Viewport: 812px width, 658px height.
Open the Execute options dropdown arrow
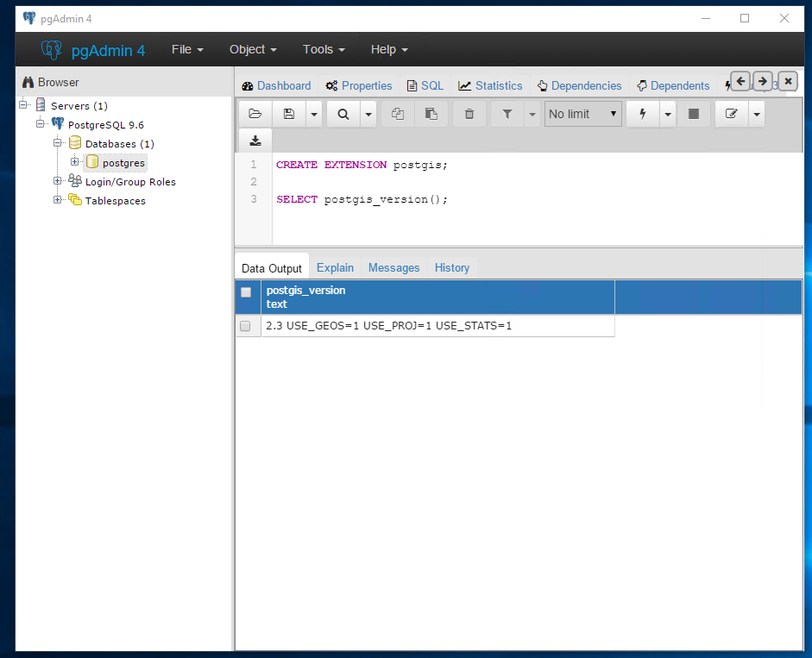click(668, 114)
